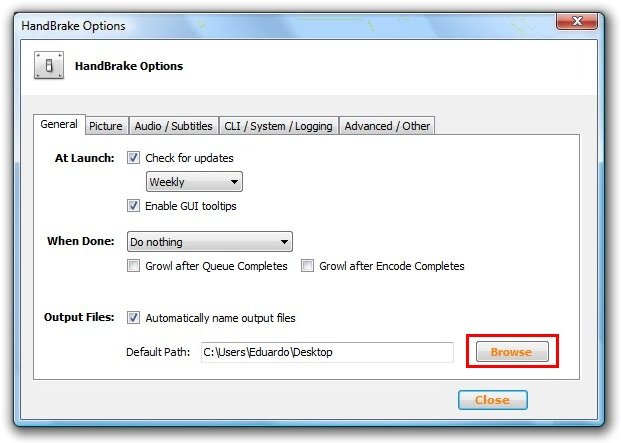The height and width of the screenshot is (443, 621).
Task: Expand the When Done Do nothing dropdown
Action: tap(210, 241)
